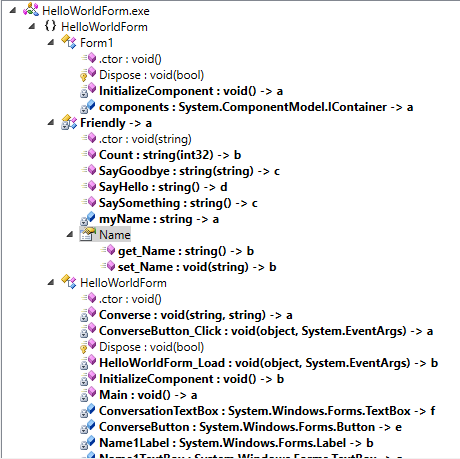Select the get_Name method item
This screenshot has height=459, width=460.
[186, 251]
